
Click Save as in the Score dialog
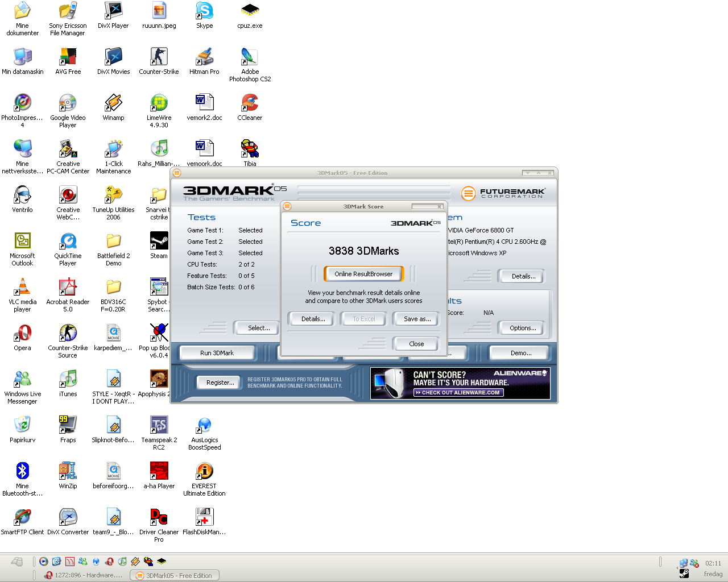click(417, 319)
